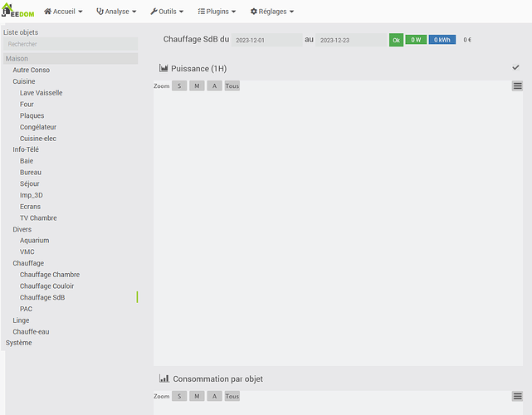
Task: Zoom Consommation chart to M
Action: [x=197, y=396]
